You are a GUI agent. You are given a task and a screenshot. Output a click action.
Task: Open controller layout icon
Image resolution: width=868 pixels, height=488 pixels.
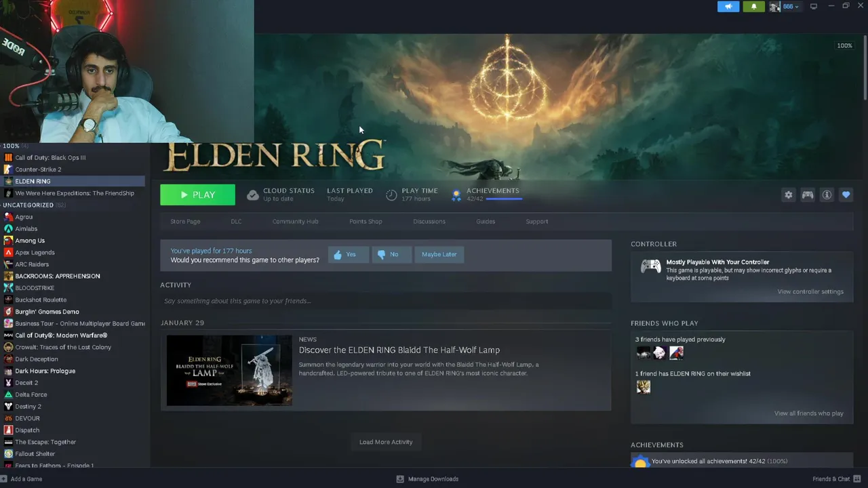pos(807,195)
